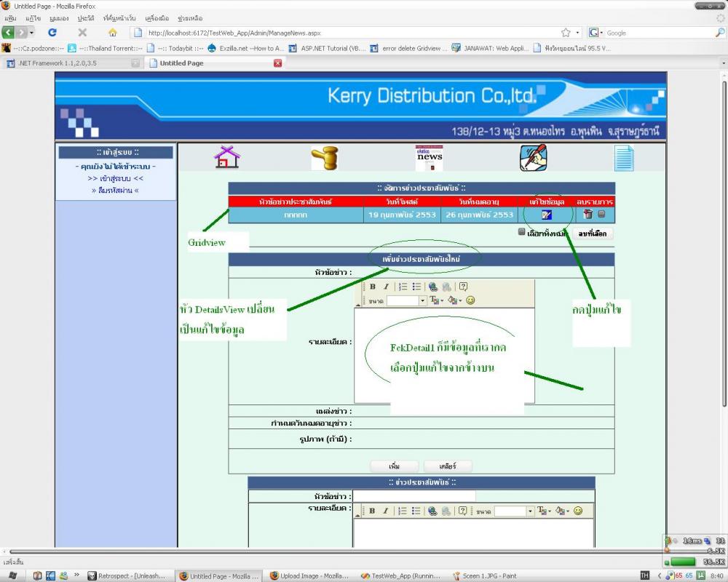Open background color dropdown in lower editor
Screen dimensions: 728x582
tap(563, 511)
